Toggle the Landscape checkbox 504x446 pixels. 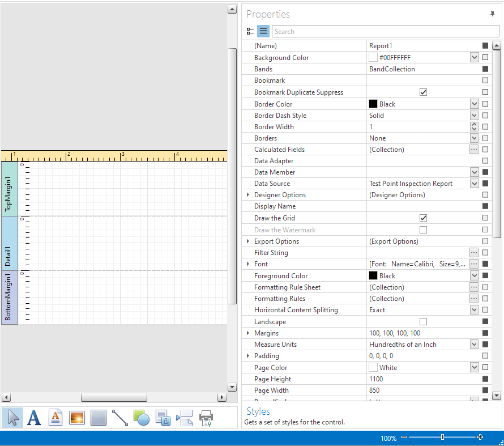point(423,321)
